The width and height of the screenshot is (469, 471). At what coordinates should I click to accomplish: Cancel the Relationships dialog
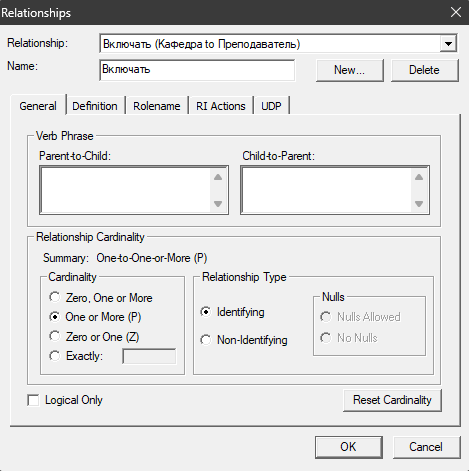(x=426, y=447)
